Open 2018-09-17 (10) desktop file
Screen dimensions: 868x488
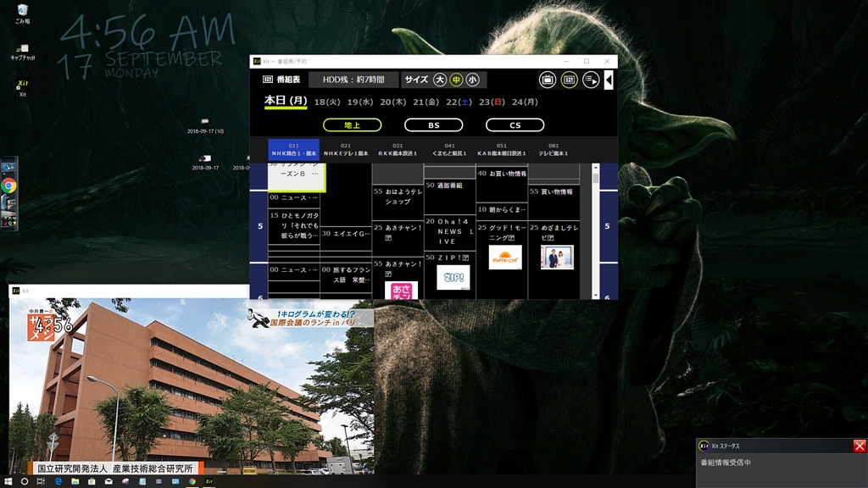click(205, 126)
